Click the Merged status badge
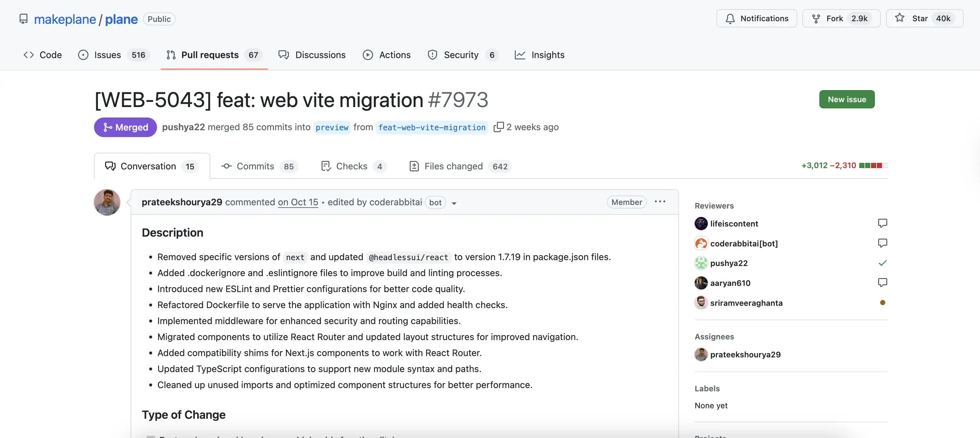Image resolution: width=980 pixels, height=438 pixels. pyautogui.click(x=125, y=127)
